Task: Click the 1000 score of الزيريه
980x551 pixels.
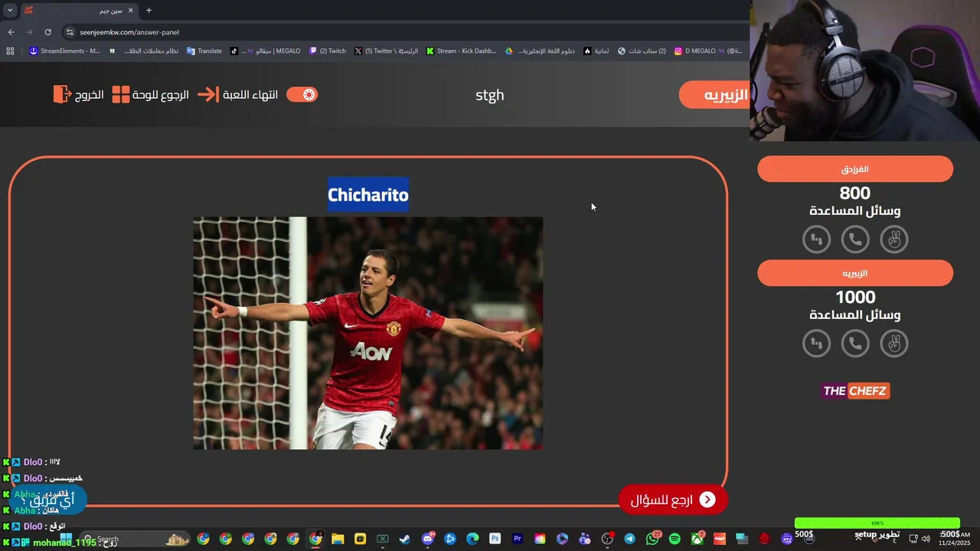Action: coord(855,297)
